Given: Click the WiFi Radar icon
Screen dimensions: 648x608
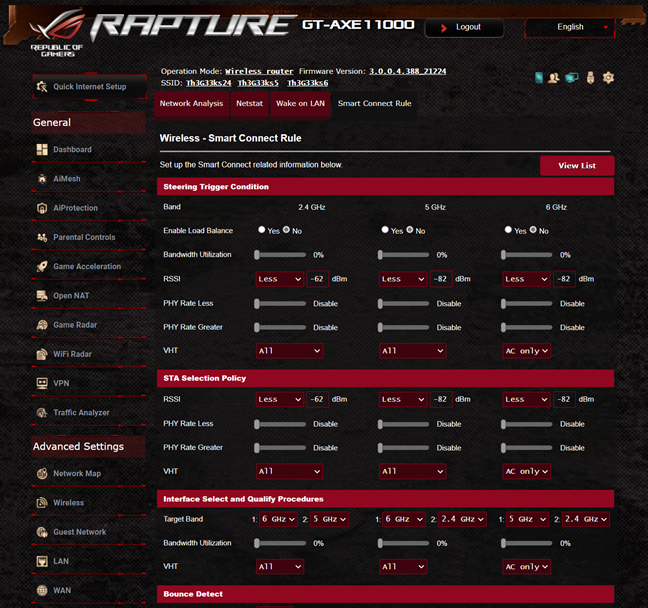Looking at the screenshot, I should coord(42,354).
